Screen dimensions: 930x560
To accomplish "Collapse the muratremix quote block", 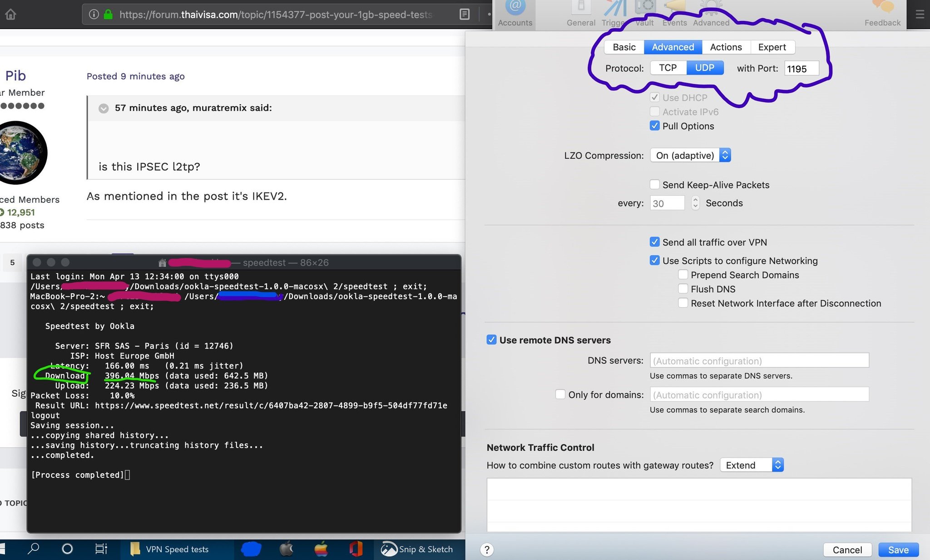I will (104, 108).
